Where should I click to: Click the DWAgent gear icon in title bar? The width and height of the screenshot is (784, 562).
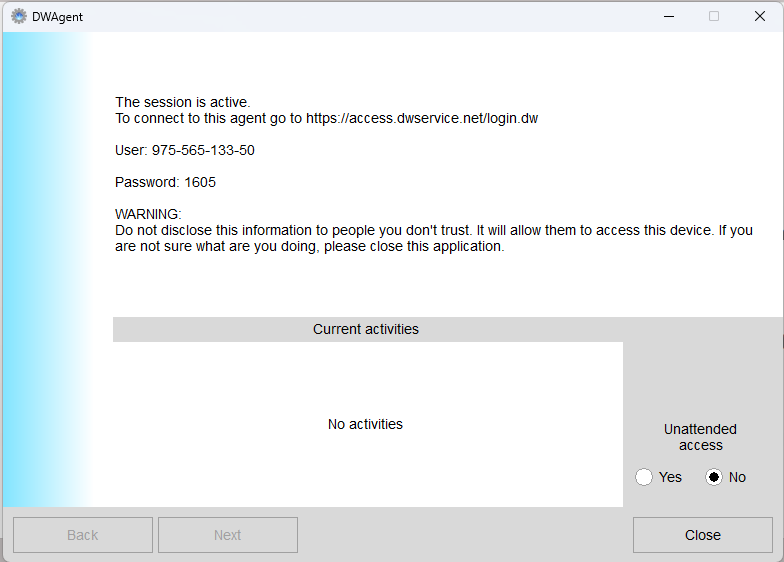tap(19, 16)
